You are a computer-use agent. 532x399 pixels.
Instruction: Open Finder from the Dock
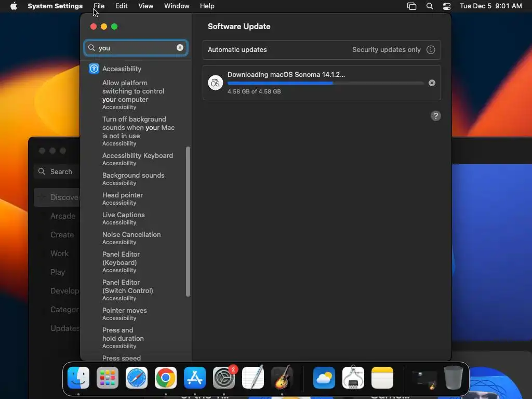tap(78, 378)
